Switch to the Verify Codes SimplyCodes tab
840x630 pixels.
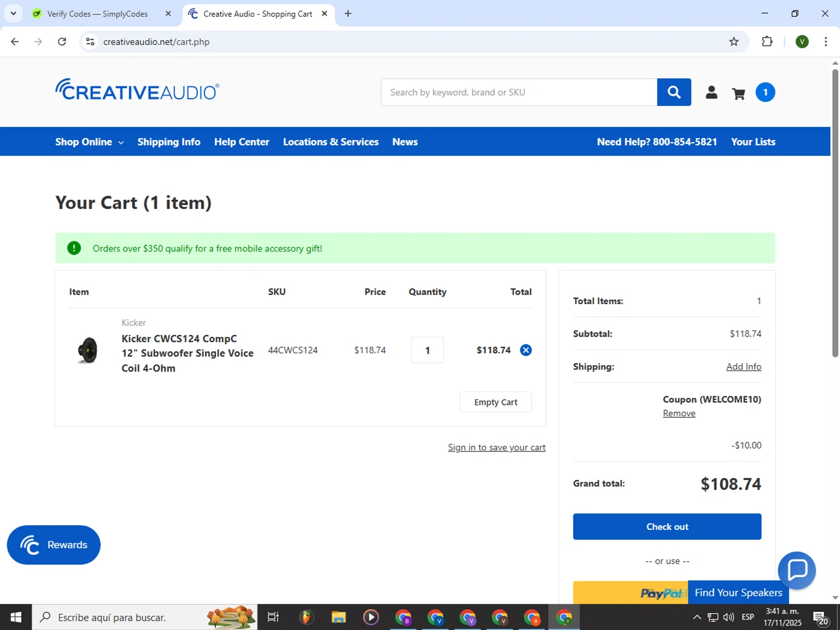(97, 13)
